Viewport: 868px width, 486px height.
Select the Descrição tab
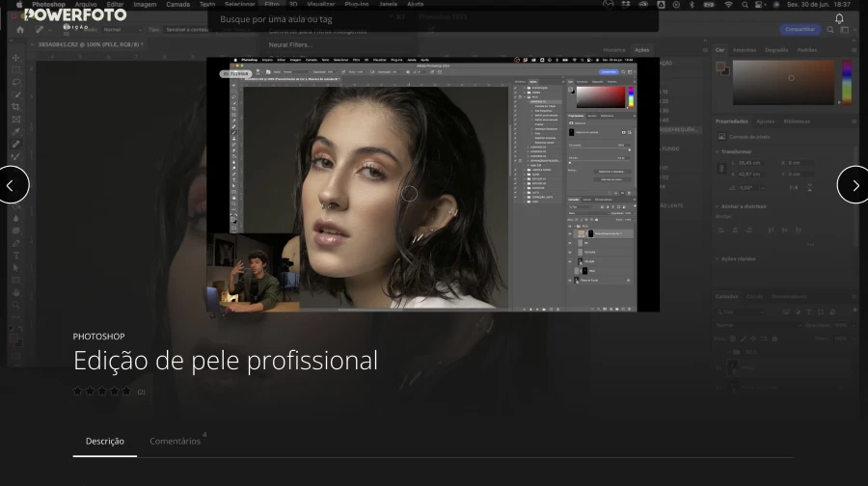click(x=104, y=442)
